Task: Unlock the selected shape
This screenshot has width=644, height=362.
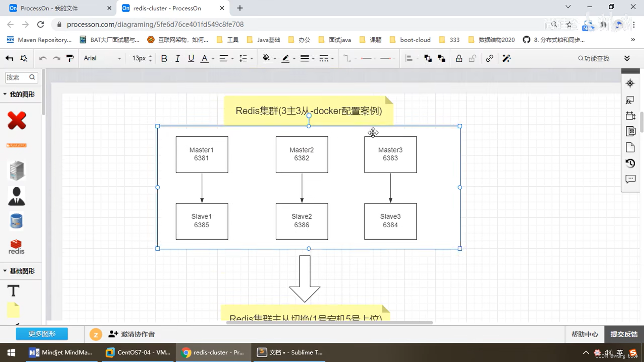Action: point(472,58)
